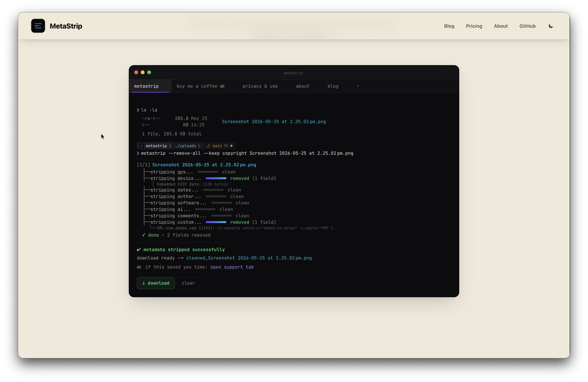Remove the listed screenshot file with x

coord(448,122)
